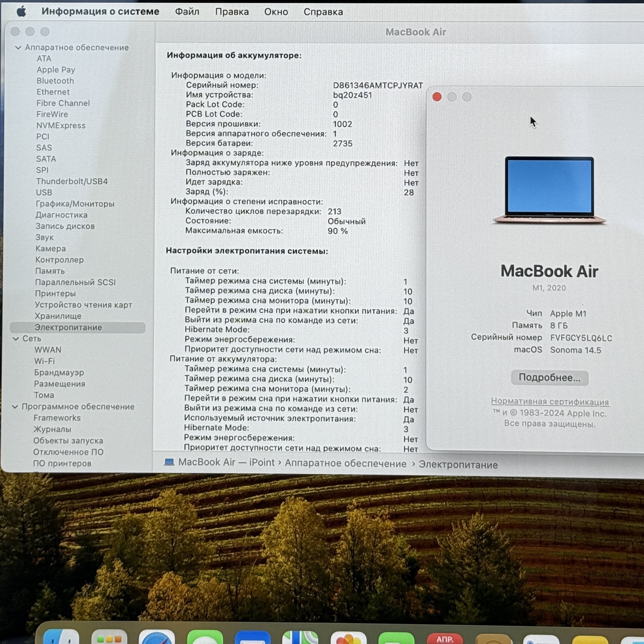Select Диагностика in the sidebar

click(x=61, y=215)
